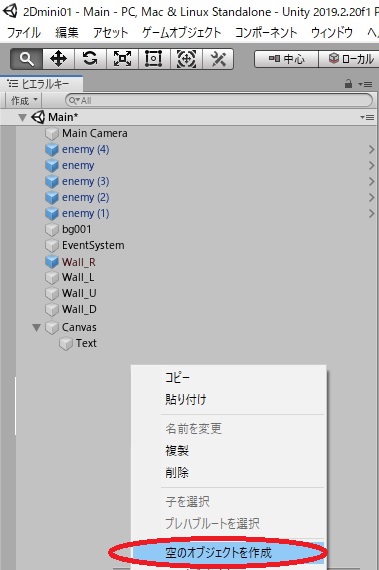Image resolution: width=379 pixels, height=570 pixels.
Task: Click the Wall_R blue prefab icon
Action: pos(52,262)
